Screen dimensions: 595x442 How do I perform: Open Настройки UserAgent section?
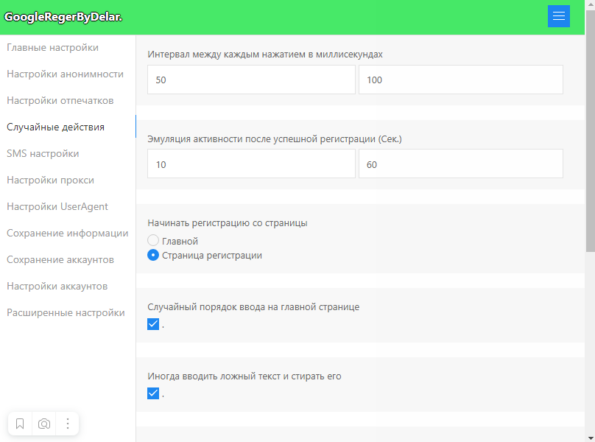57,207
